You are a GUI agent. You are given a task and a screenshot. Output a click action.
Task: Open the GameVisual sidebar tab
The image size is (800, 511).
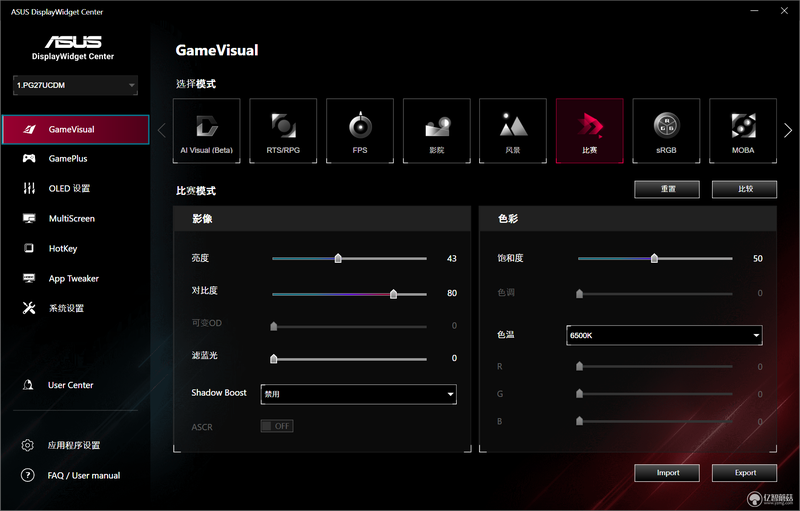(x=76, y=130)
